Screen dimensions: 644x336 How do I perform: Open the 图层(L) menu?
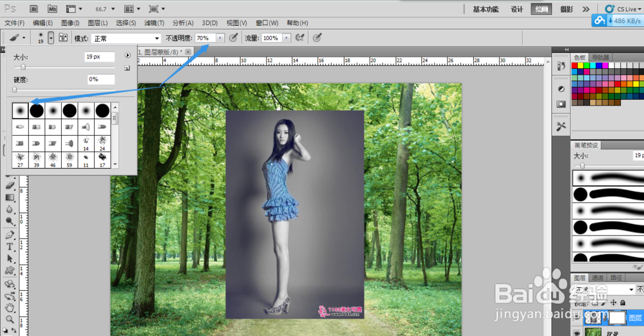(98, 23)
